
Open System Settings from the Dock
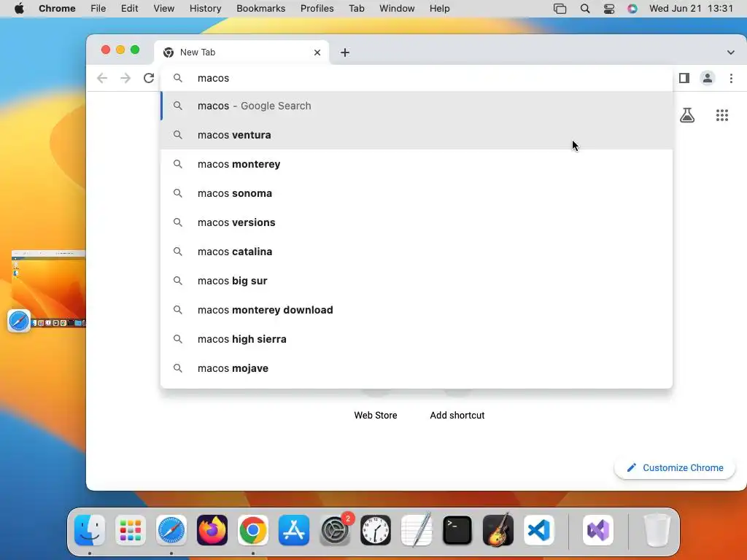(335, 530)
